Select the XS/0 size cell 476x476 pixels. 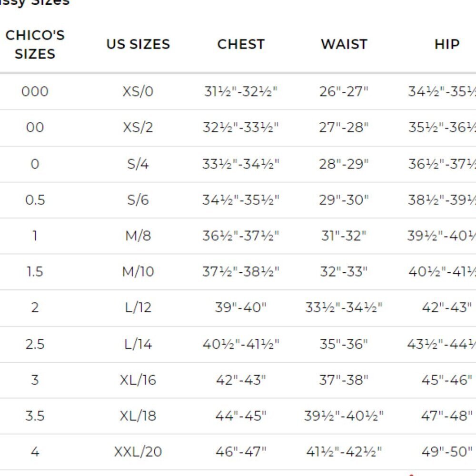138,91
